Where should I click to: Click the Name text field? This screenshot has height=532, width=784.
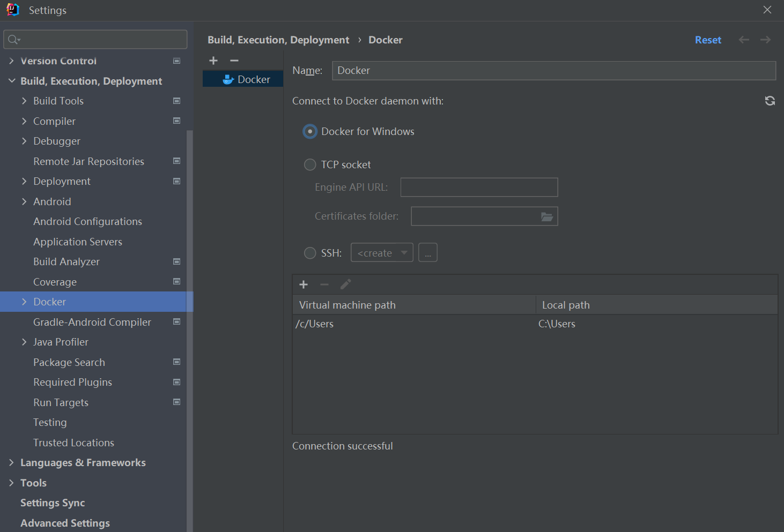click(x=554, y=70)
